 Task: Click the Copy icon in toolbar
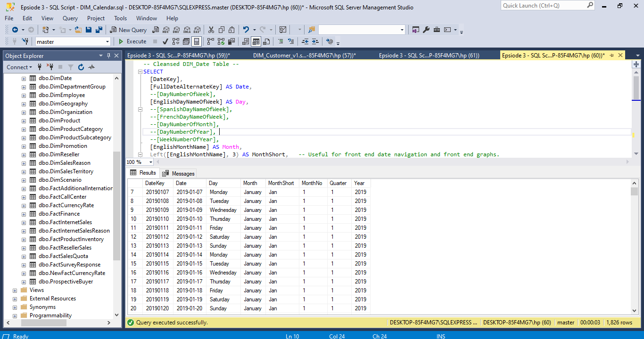pyautogui.click(x=222, y=30)
